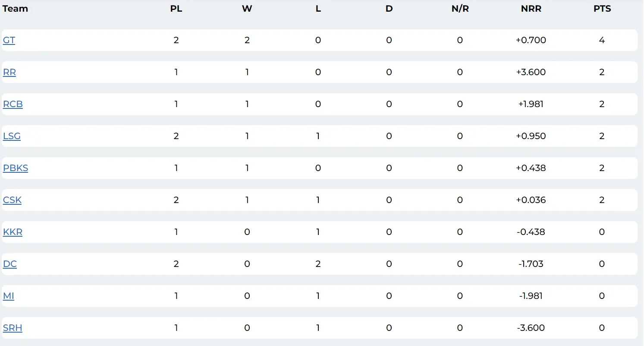The height and width of the screenshot is (346, 644).
Task: Click the RCB team link
Action: point(13,104)
